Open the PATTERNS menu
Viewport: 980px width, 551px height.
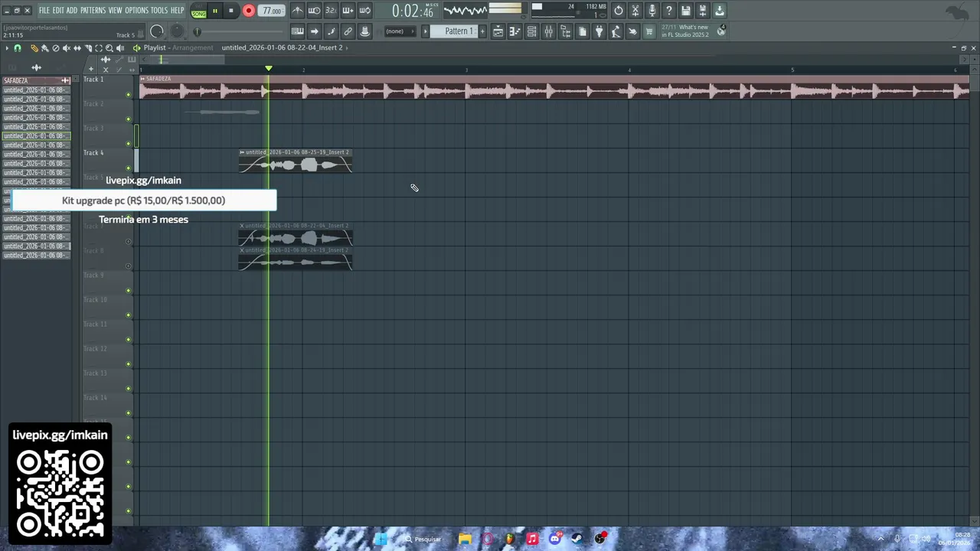93,11
